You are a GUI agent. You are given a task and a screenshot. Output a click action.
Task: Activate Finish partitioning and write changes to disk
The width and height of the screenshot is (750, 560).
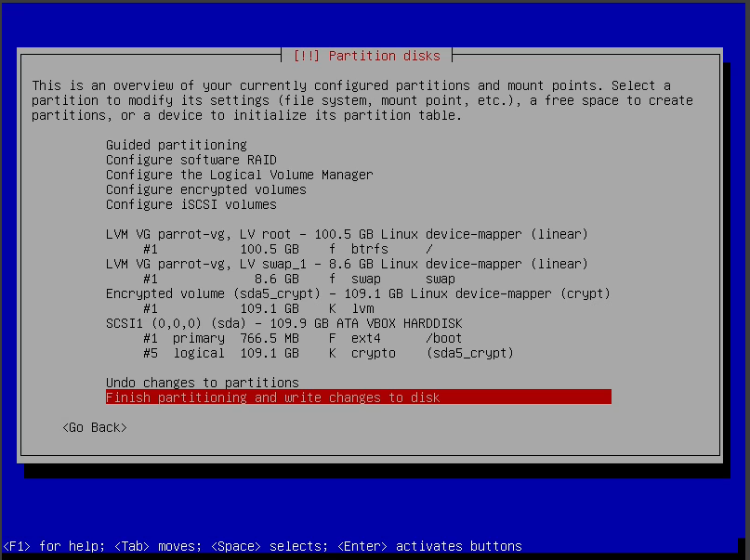coord(358,397)
